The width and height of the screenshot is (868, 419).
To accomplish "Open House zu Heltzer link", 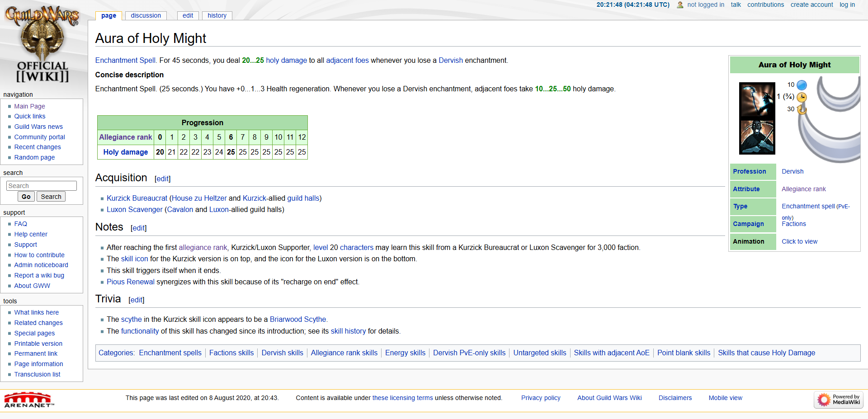I will [x=199, y=198].
